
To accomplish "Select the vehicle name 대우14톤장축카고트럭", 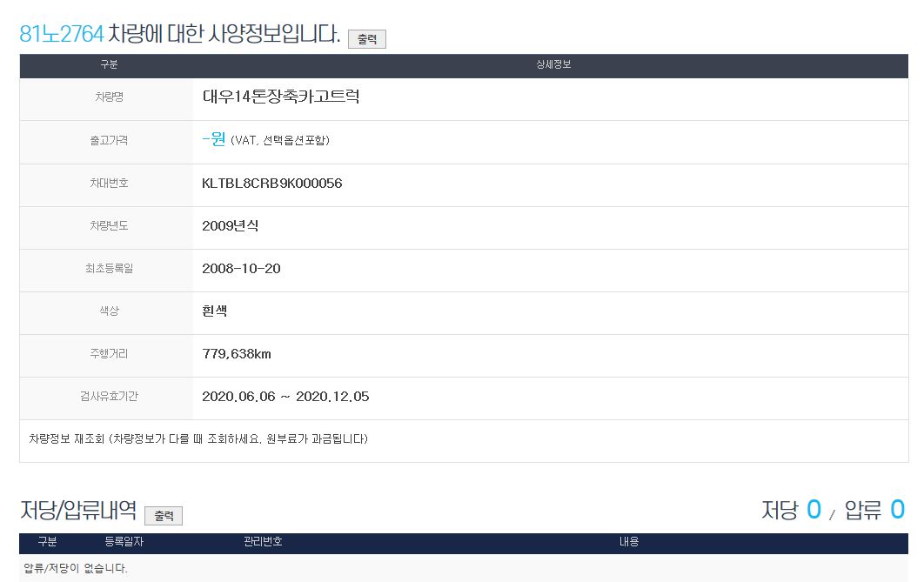I will [280, 97].
